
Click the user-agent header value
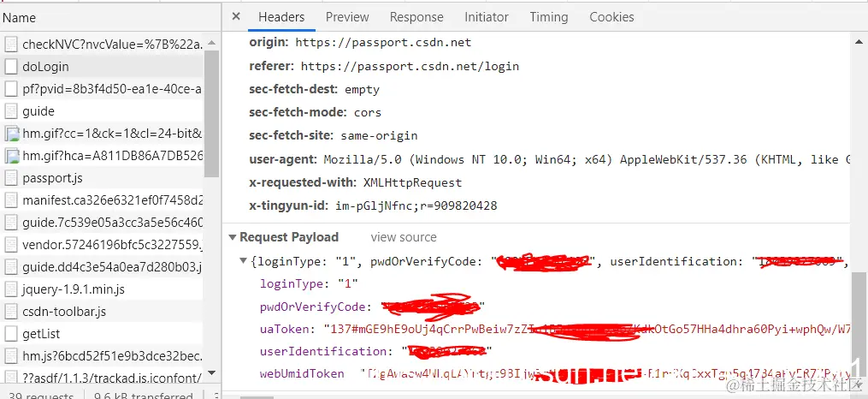(x=587, y=159)
